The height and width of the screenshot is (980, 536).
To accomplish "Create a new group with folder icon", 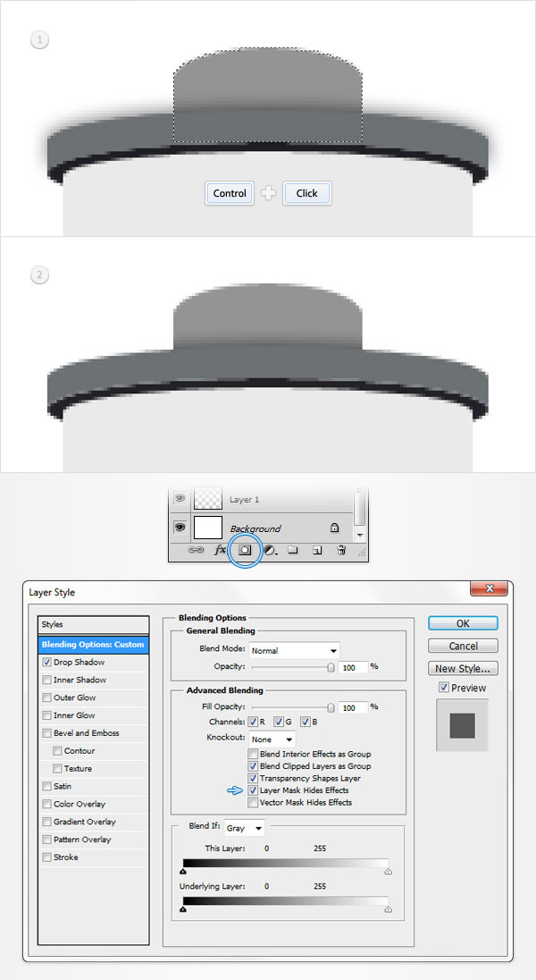I will click(292, 551).
